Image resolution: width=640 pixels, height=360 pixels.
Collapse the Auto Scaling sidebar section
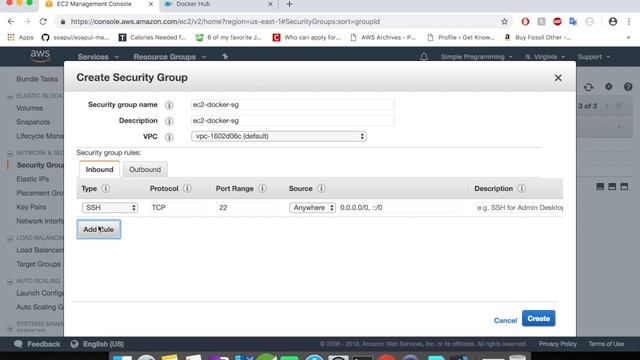10,282
